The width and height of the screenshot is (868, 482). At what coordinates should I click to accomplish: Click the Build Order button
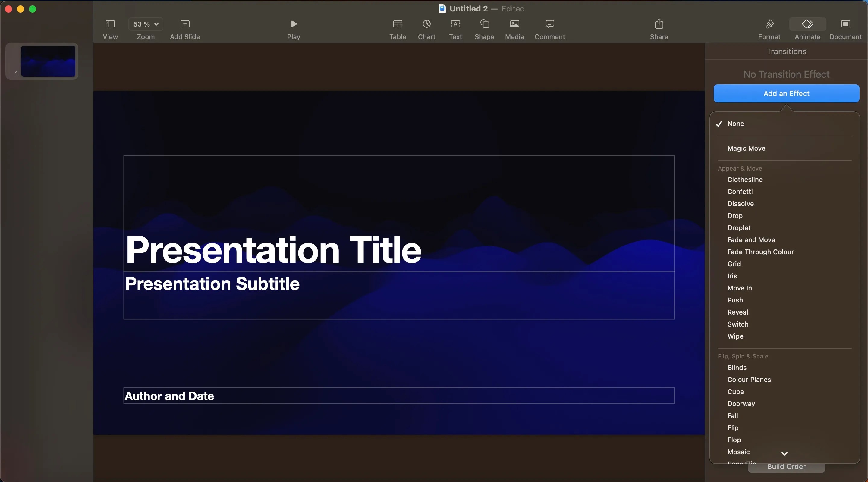click(x=786, y=468)
